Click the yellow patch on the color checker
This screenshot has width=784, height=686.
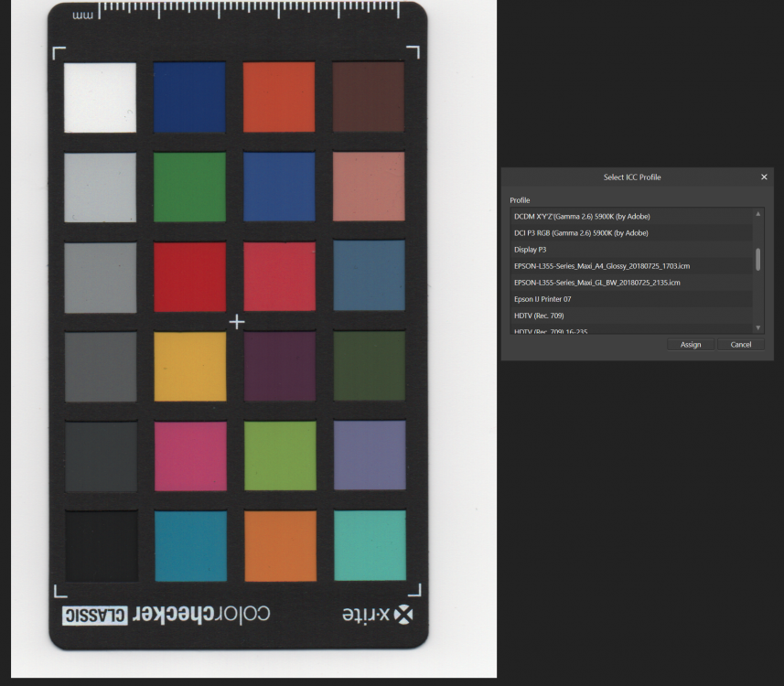pyautogui.click(x=190, y=366)
